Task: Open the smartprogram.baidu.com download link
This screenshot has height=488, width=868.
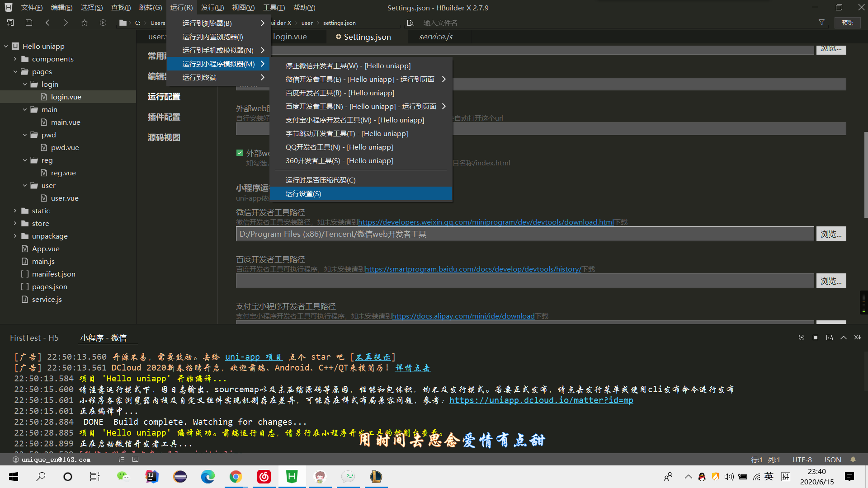Action: tap(473, 269)
